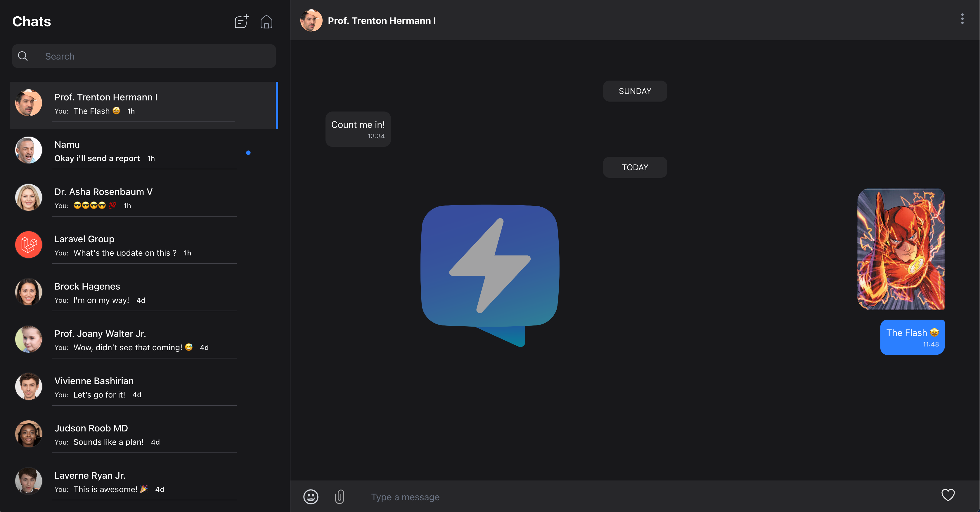This screenshot has width=980, height=512.
Task: Click the header profile avatar
Action: click(311, 20)
